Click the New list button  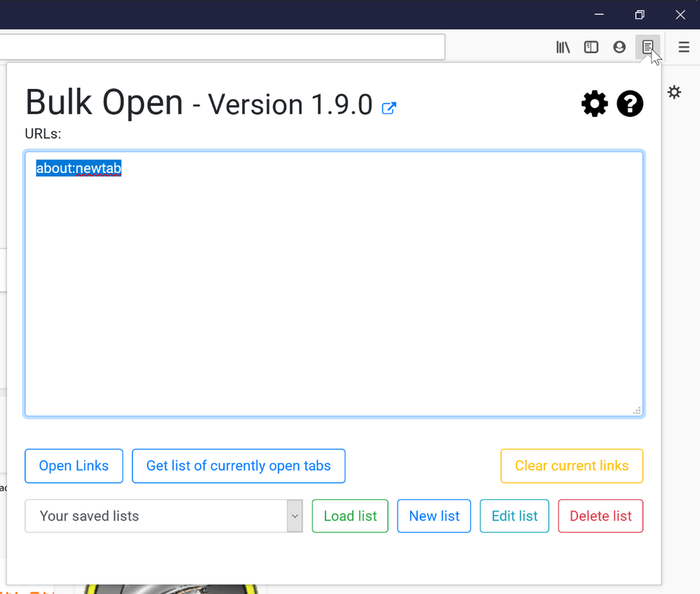(434, 516)
